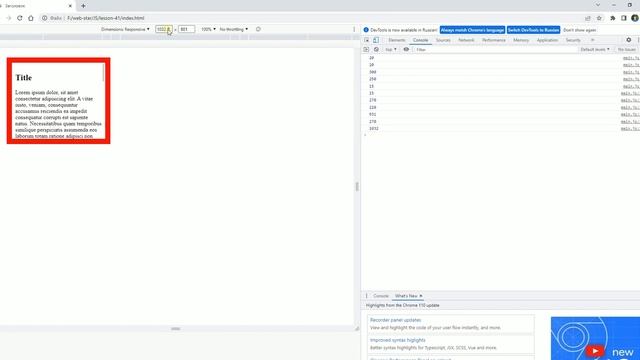The width and height of the screenshot is (640, 360).
Task: Select the Inspect element picker tool
Action: [x=367, y=40]
